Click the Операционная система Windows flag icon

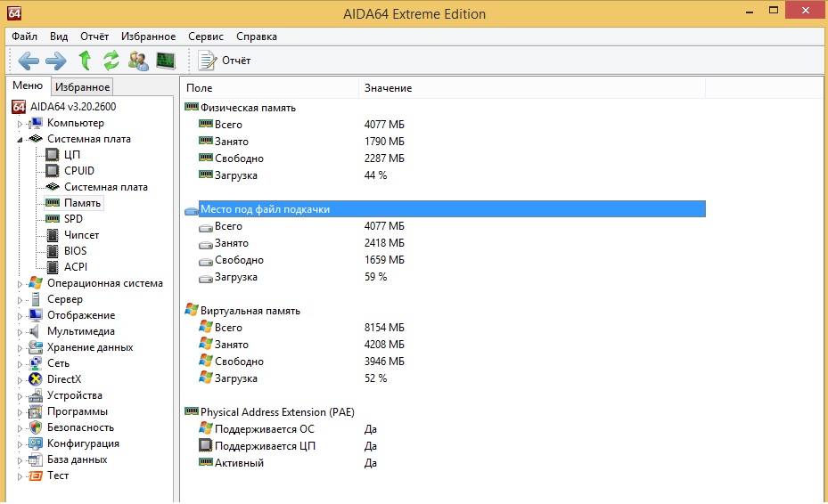[x=36, y=283]
